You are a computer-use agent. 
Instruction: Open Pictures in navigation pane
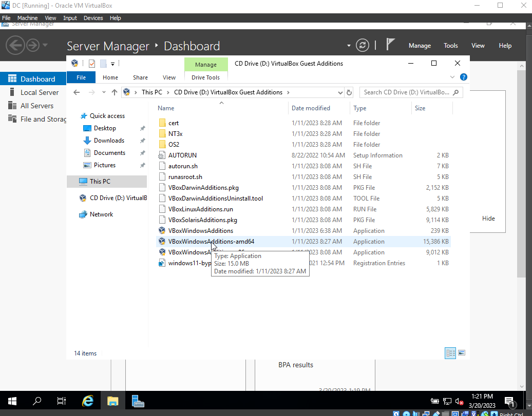pos(105,165)
